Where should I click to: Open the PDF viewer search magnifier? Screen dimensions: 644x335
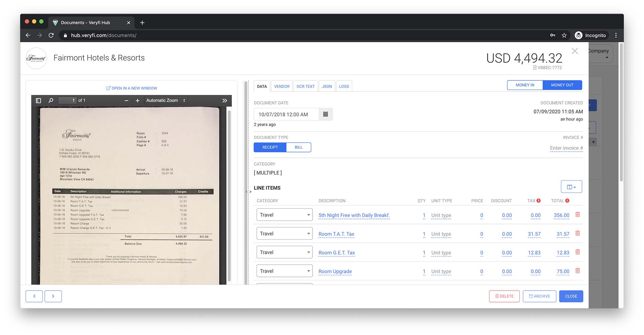pyautogui.click(x=51, y=100)
